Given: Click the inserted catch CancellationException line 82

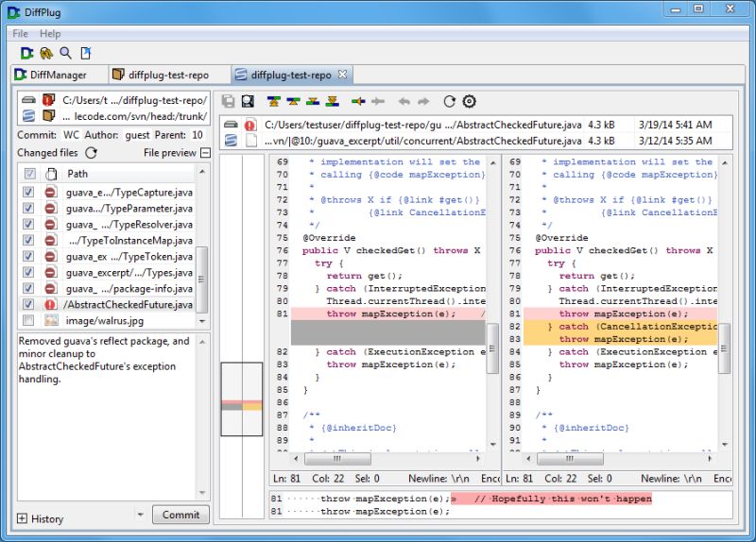Looking at the screenshot, I should [x=620, y=326].
